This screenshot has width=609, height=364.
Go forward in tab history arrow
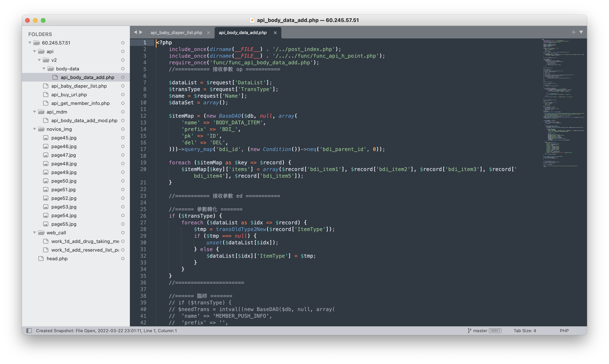[141, 32]
